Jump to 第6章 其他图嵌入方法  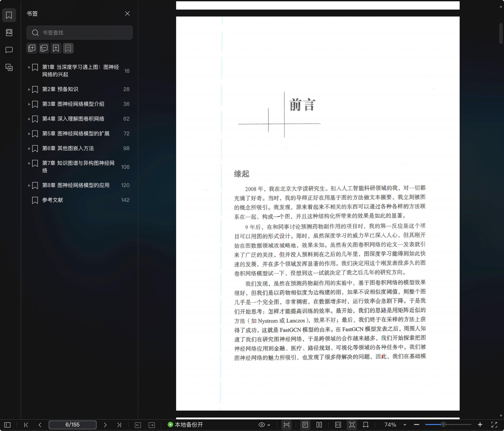68,148
